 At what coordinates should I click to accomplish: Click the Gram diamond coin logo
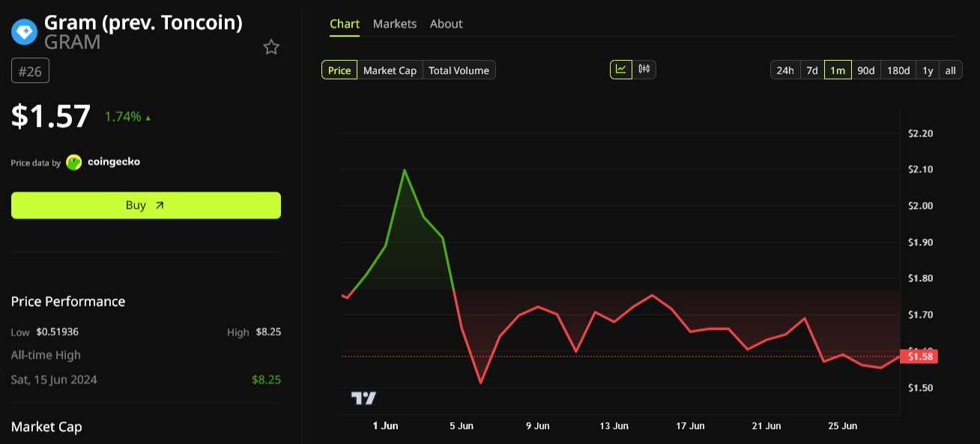(24, 32)
